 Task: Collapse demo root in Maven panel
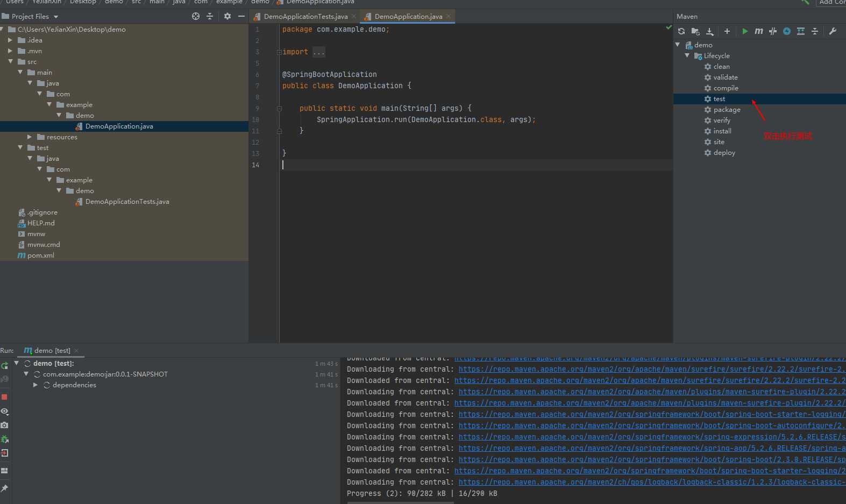point(678,45)
